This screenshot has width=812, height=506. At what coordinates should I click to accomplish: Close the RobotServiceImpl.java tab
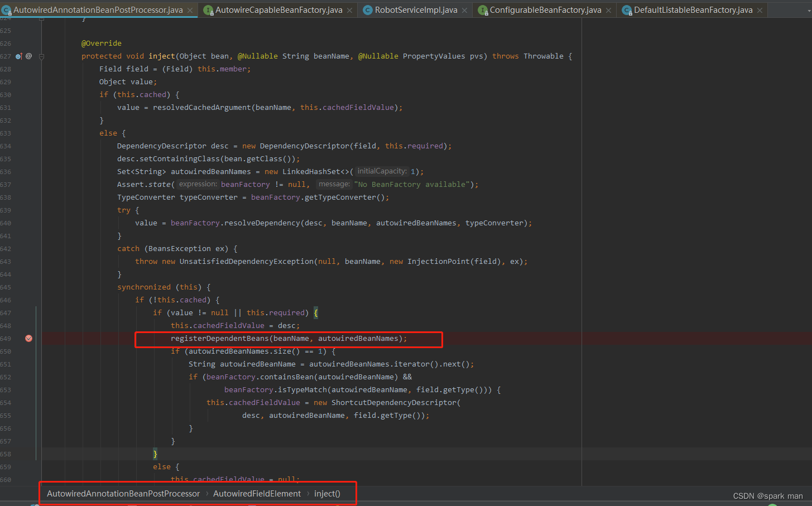[x=464, y=10]
